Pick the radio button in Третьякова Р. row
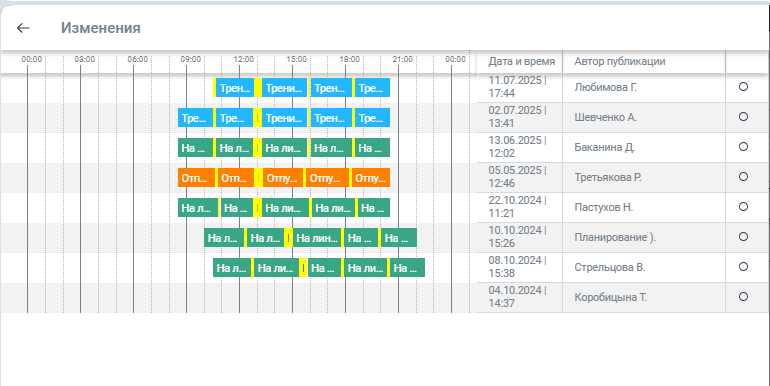 click(743, 176)
